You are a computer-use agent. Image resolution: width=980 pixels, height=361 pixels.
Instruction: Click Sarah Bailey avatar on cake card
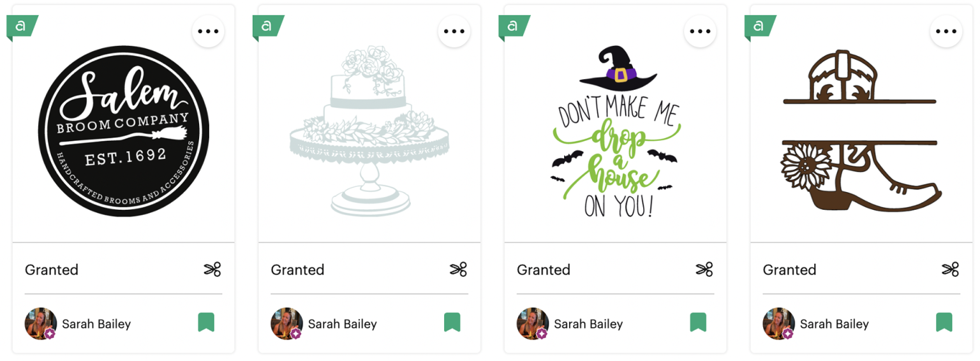287,324
